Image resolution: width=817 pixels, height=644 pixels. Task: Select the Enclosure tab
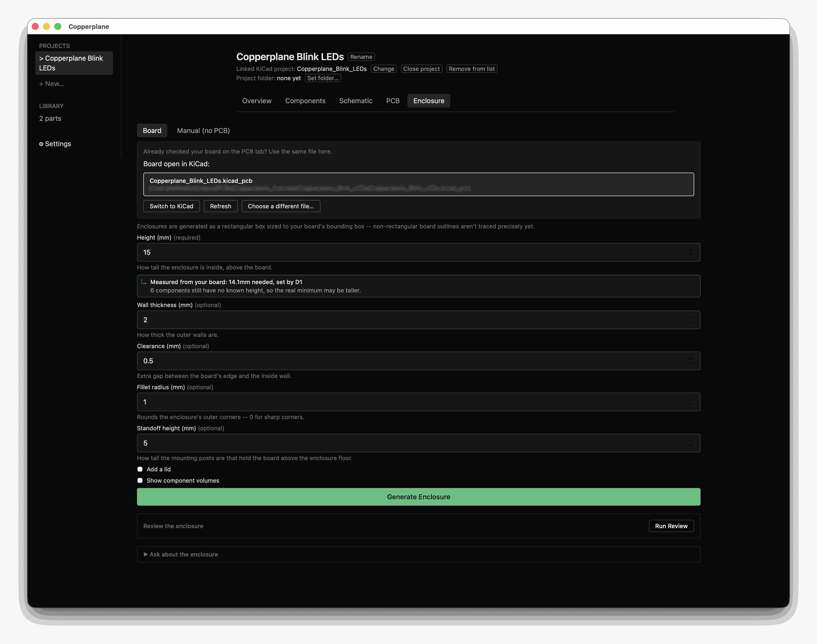pyautogui.click(x=428, y=101)
